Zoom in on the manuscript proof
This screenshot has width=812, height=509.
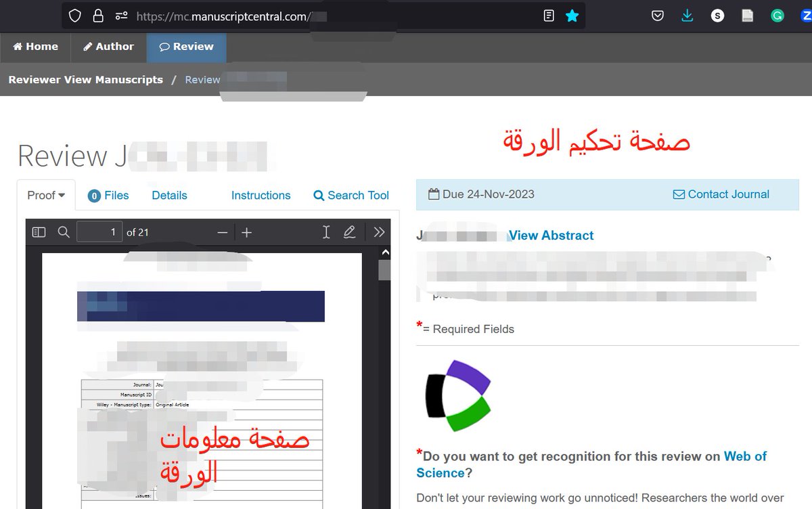(247, 231)
